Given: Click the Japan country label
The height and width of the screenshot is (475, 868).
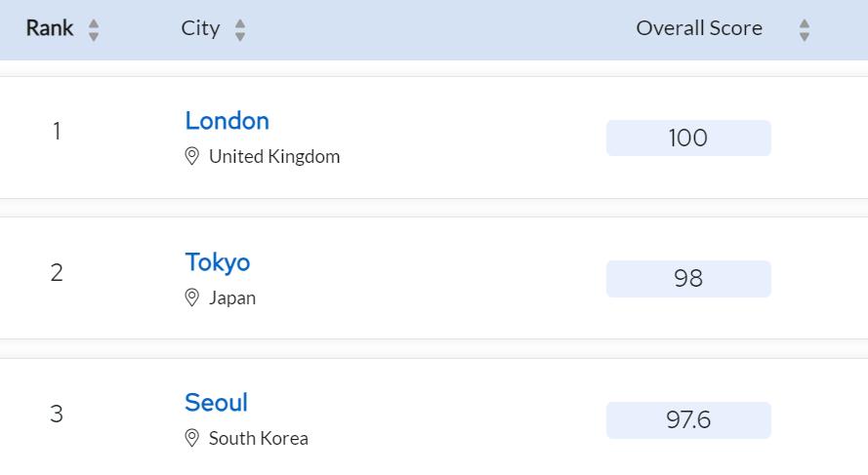Looking at the screenshot, I should 232,297.
